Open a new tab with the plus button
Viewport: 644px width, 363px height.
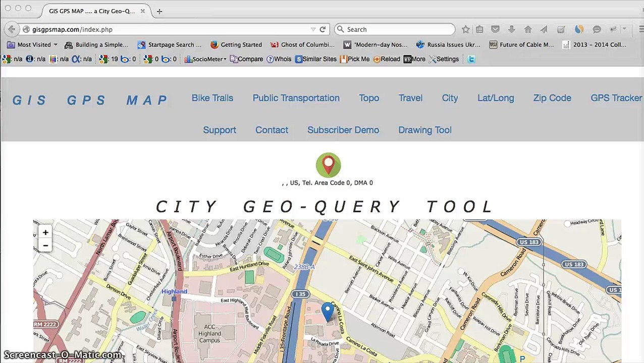(159, 11)
